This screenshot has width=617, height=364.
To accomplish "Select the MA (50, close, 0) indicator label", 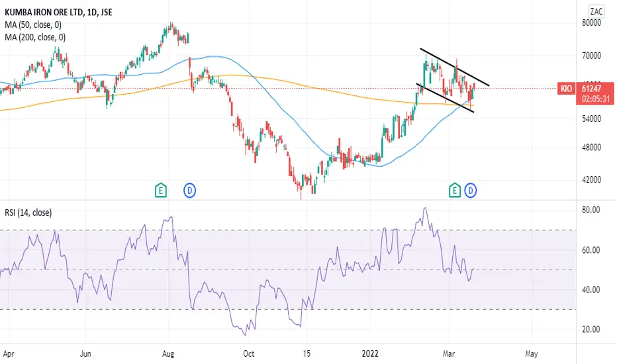I will coord(33,24).
